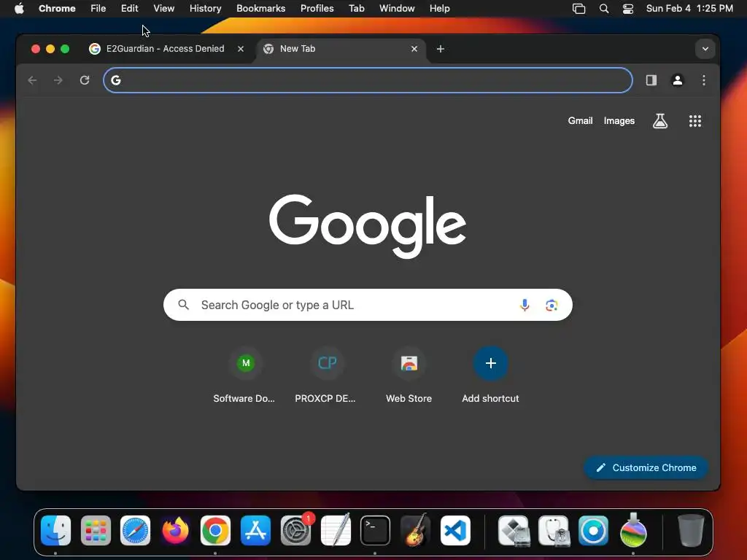Open Google Lens image search icon

551,306
